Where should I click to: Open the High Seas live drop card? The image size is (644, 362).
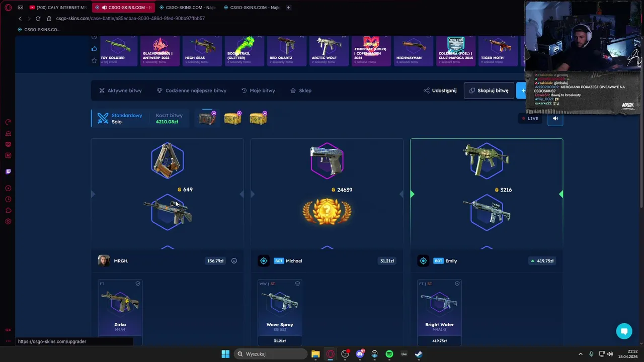[x=202, y=51]
